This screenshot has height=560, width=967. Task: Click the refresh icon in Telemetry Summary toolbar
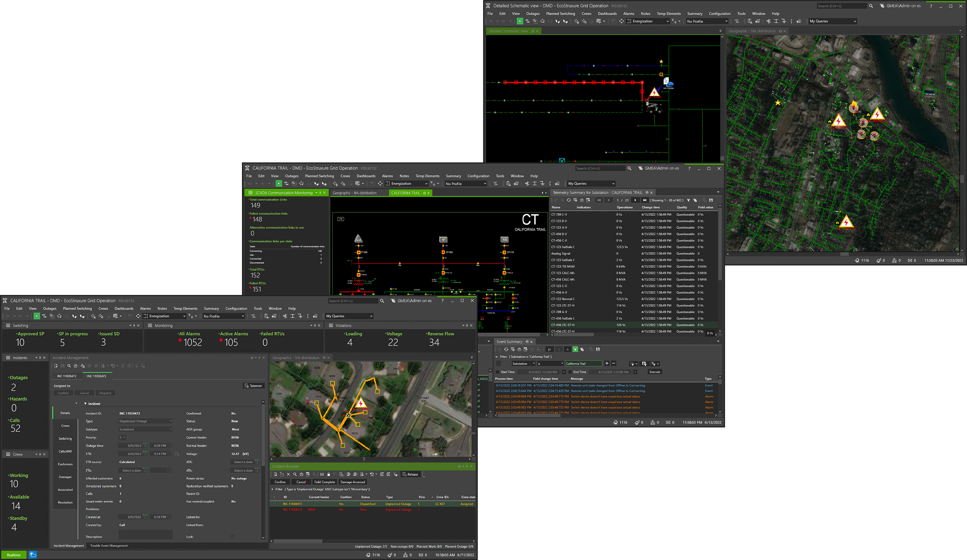tap(569, 200)
